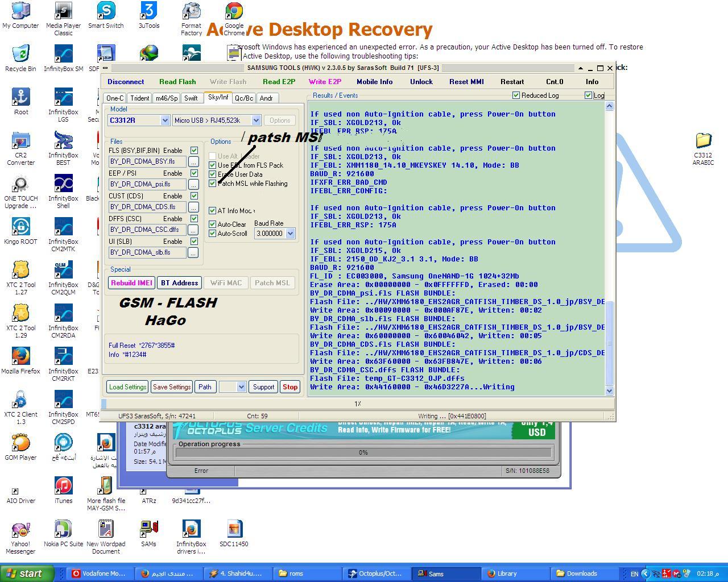Toggle CUST (CDS) Enable checkbox
Viewport: 728px width, 582px height.
(x=195, y=196)
